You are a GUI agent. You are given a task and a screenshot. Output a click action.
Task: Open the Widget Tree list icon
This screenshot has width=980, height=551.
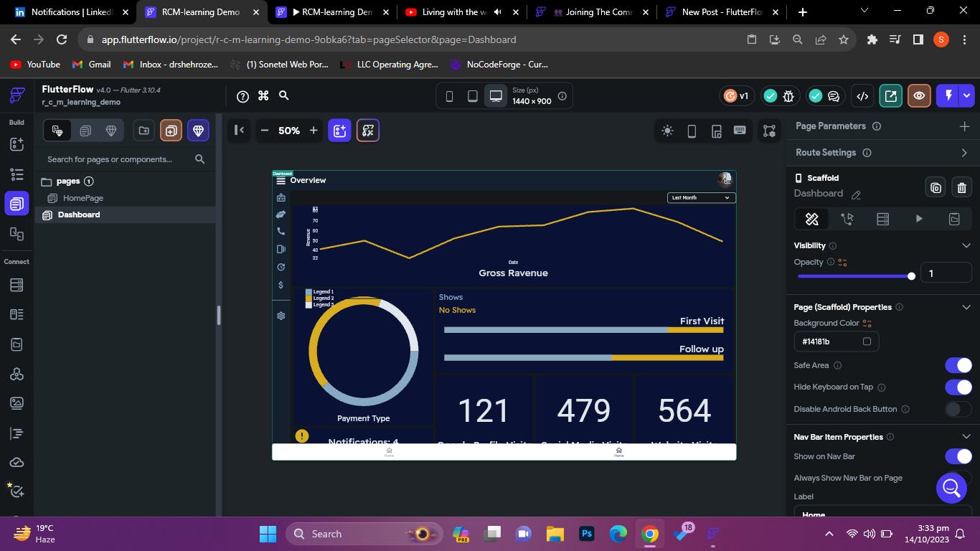17,174
